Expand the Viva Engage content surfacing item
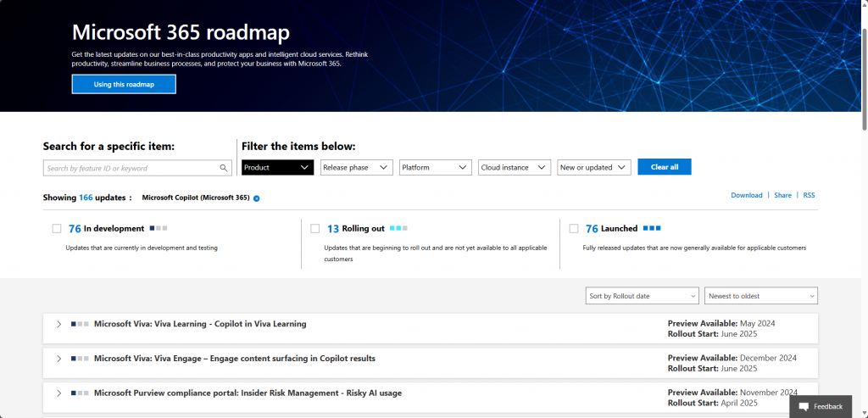The image size is (868, 418). (x=59, y=359)
